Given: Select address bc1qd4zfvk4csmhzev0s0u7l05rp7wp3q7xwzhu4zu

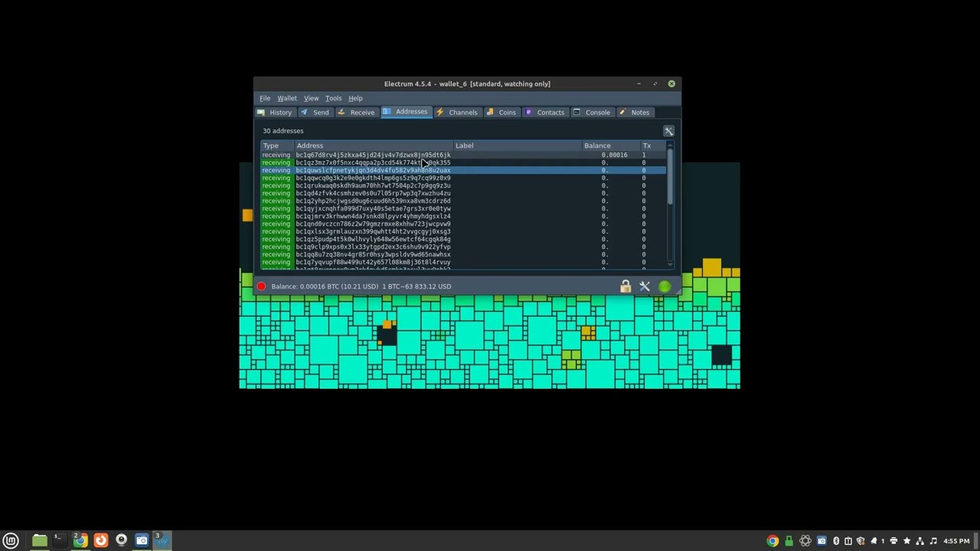Looking at the screenshot, I should pos(373,193).
